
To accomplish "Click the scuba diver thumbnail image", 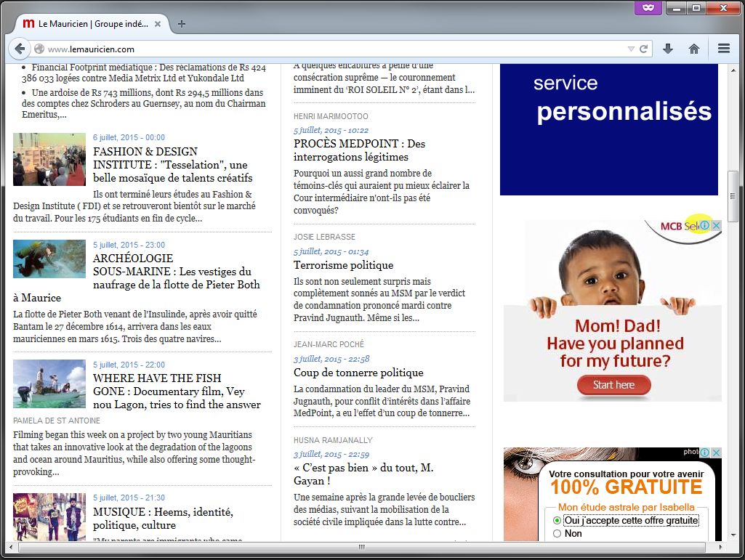I will click(49, 259).
